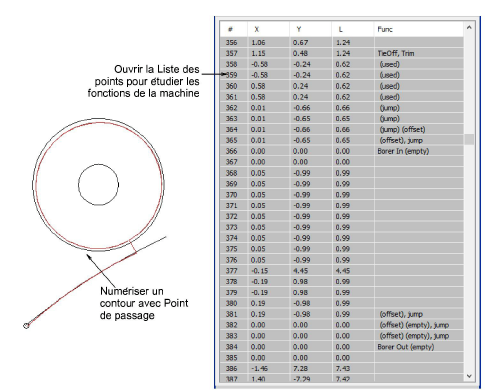485x390 pixels.
Task: Click the Y column header
Action: click(310, 29)
